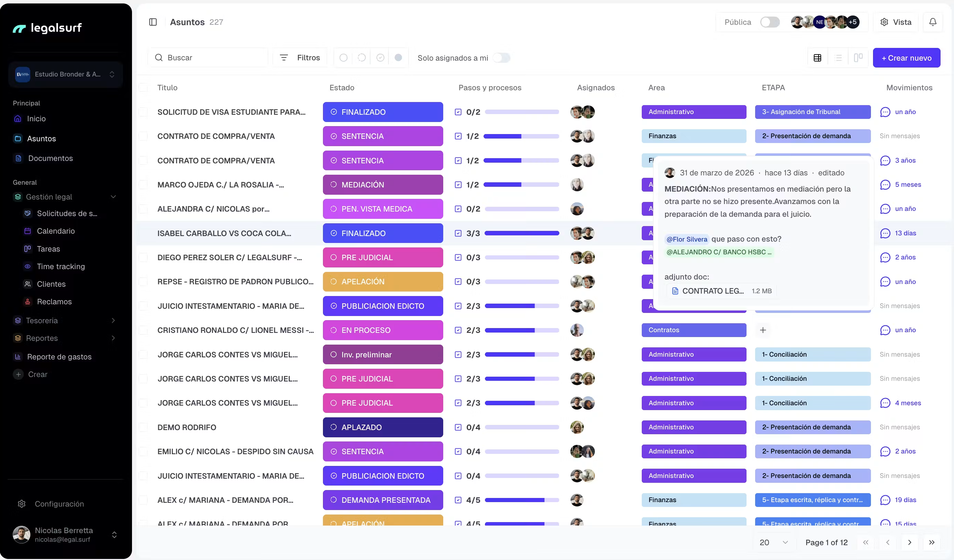Check the REPSE row checkbox
The image size is (954, 560).
pos(143,282)
